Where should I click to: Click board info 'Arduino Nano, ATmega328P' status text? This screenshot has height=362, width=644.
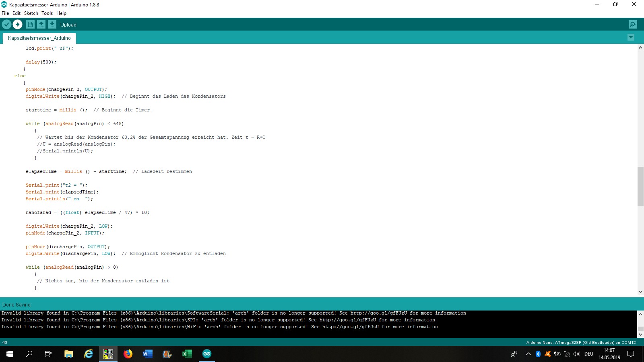581,343
